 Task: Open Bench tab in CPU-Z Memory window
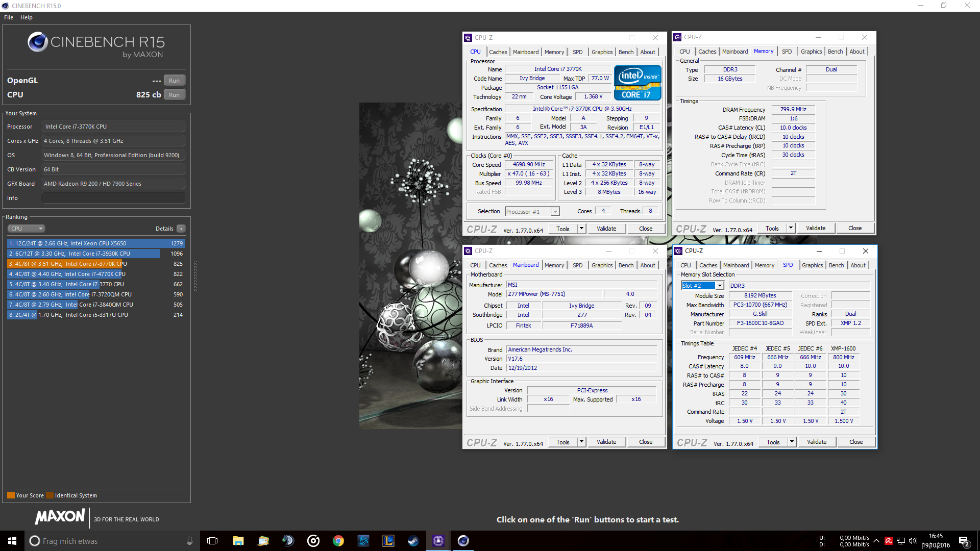835,52
